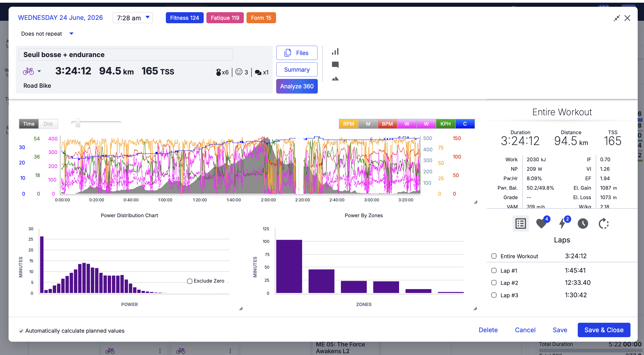Click resize handle of Power By Zones chart
The height and width of the screenshot is (355, 644).
[475, 309]
